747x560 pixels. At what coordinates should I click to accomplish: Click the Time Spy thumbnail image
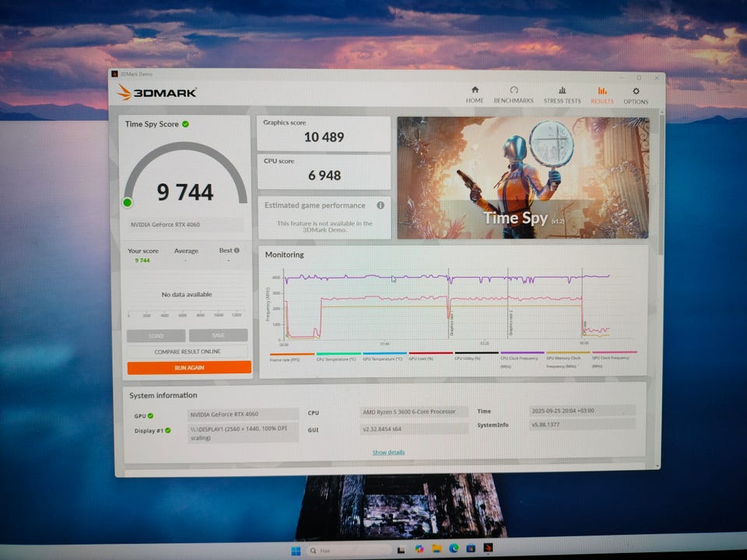click(x=523, y=177)
